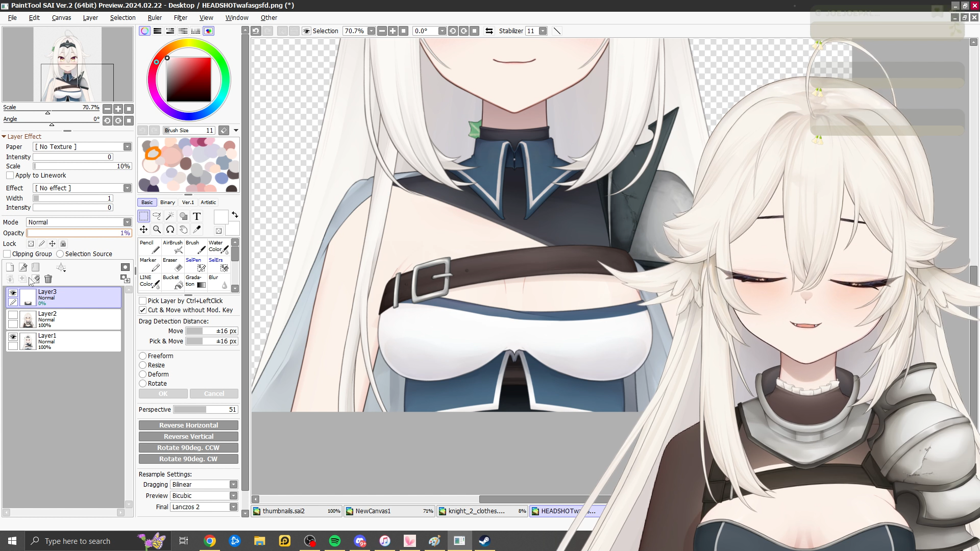Click the undo arrow in canvas toolbar

point(256,31)
